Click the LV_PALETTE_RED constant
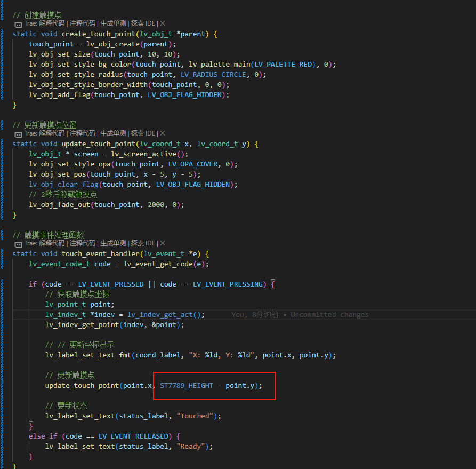This screenshot has width=476, height=469. tap(283, 65)
